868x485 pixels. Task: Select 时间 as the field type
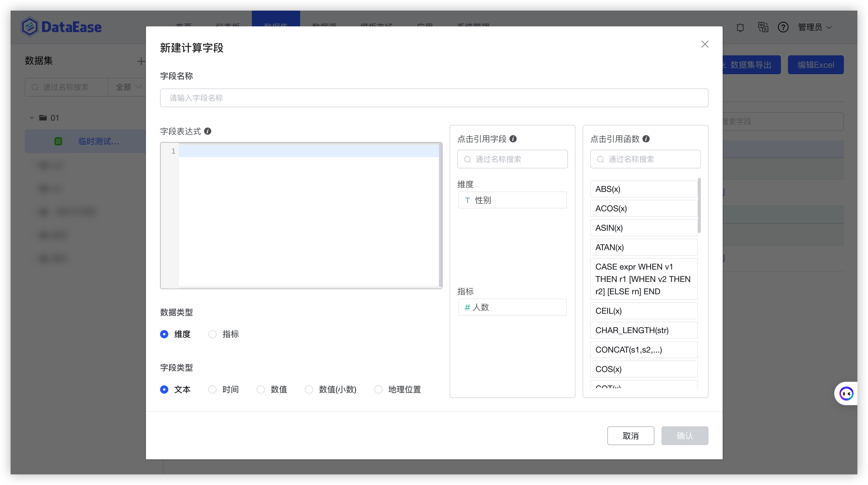213,390
